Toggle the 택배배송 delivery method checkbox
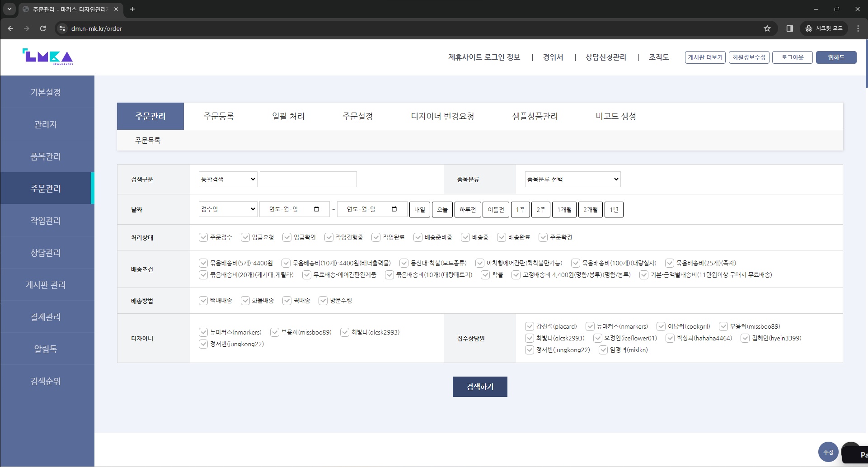Image resolution: width=868 pixels, height=467 pixels. pos(203,301)
